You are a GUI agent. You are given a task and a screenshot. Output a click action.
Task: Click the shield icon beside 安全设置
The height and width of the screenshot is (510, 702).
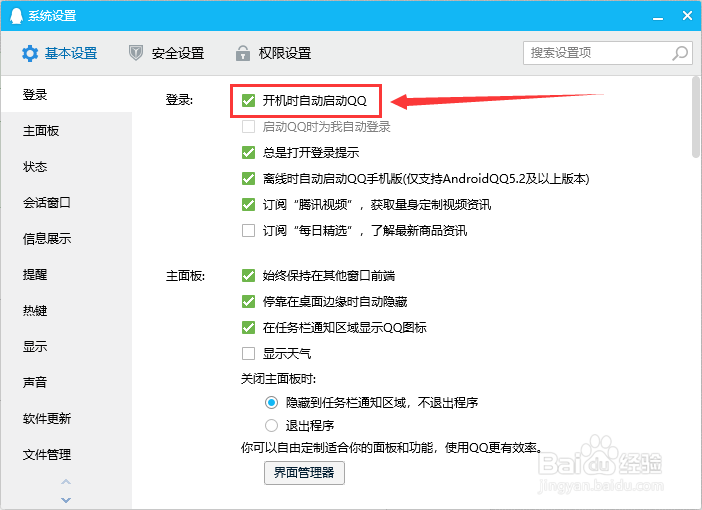[x=136, y=53]
